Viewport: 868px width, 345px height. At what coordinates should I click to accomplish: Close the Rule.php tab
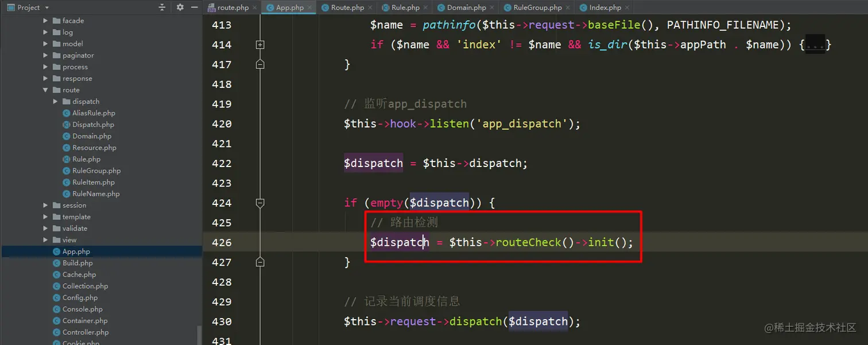[x=426, y=7]
